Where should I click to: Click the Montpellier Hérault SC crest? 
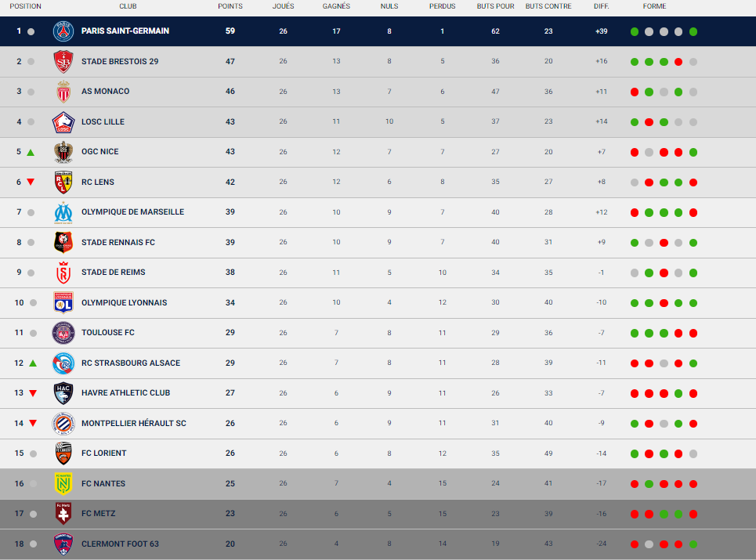click(x=63, y=424)
